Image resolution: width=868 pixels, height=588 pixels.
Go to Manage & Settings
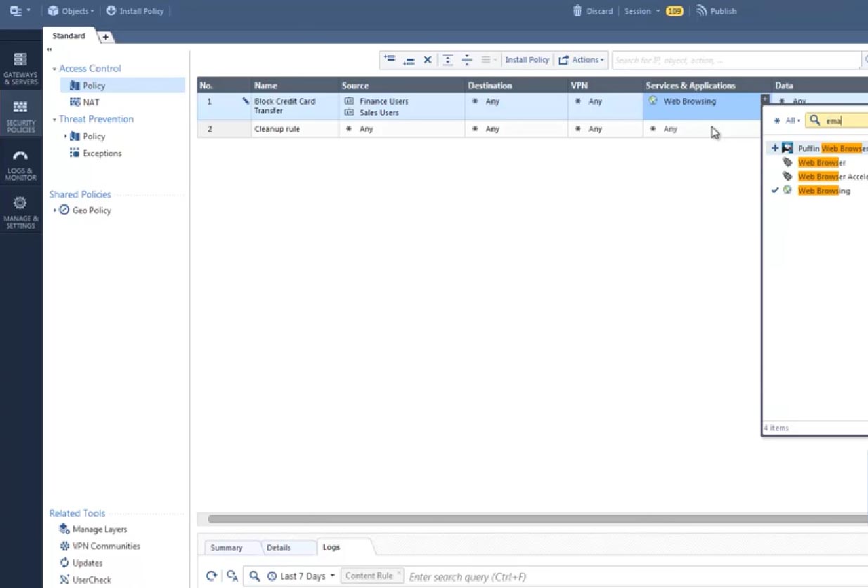[x=20, y=212]
